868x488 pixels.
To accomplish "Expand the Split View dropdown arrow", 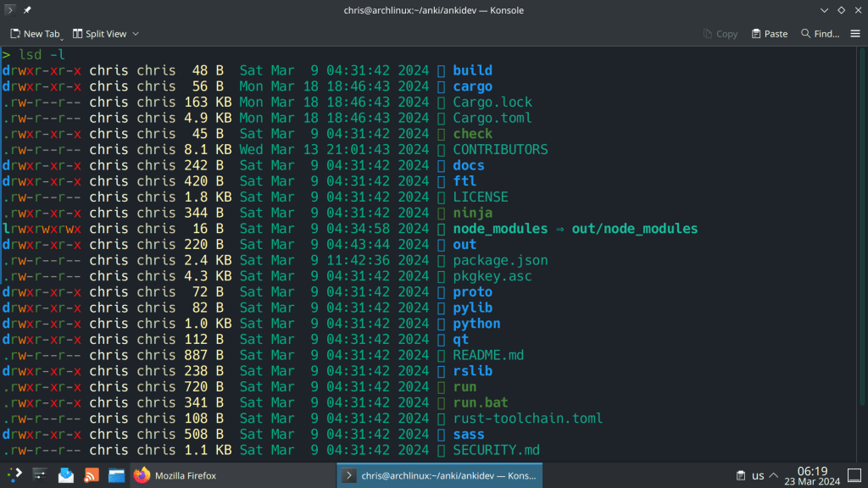I will (x=136, y=34).
